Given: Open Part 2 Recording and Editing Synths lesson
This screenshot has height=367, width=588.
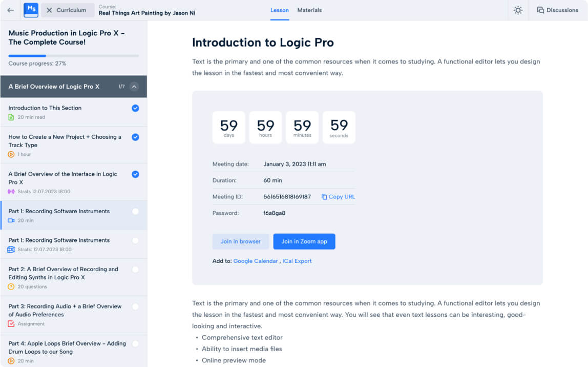Looking at the screenshot, I should click(64, 273).
